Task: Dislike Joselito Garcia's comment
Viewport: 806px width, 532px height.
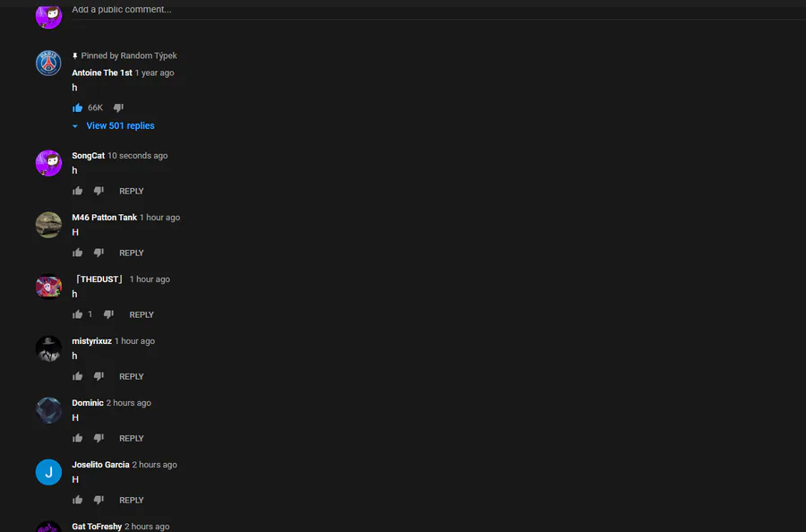Action: coord(99,500)
